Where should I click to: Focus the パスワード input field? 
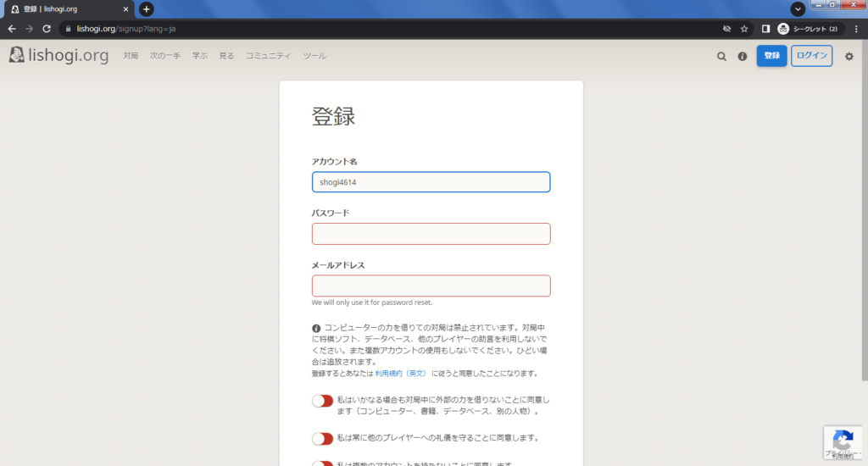click(x=431, y=234)
